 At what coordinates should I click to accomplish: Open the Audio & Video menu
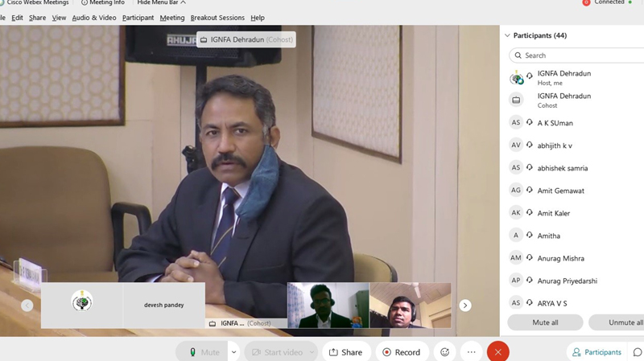click(94, 18)
